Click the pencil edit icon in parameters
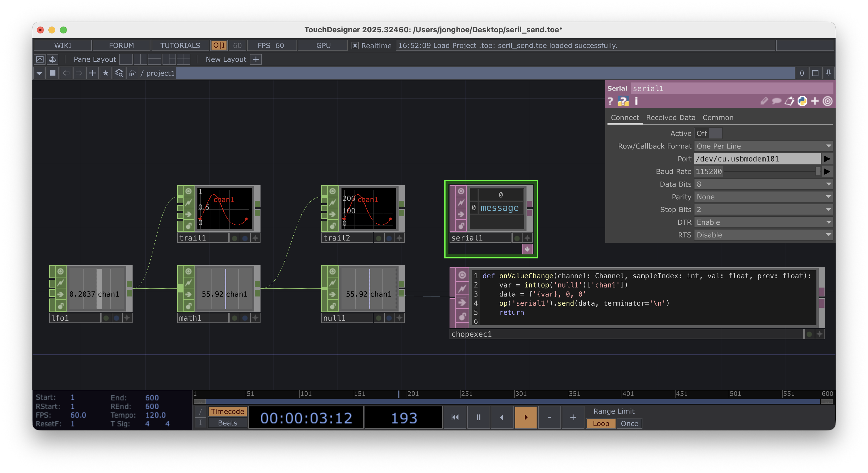Screen dimensions: 868x473 pos(764,101)
